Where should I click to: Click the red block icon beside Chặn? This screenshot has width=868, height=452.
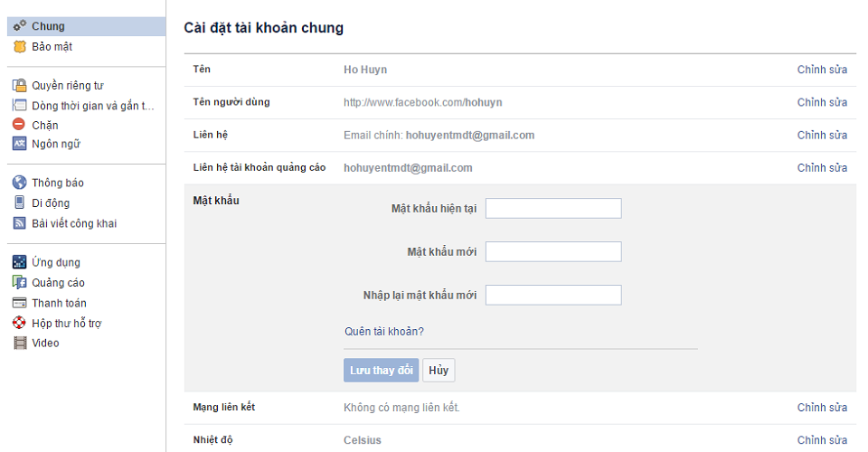(19, 125)
